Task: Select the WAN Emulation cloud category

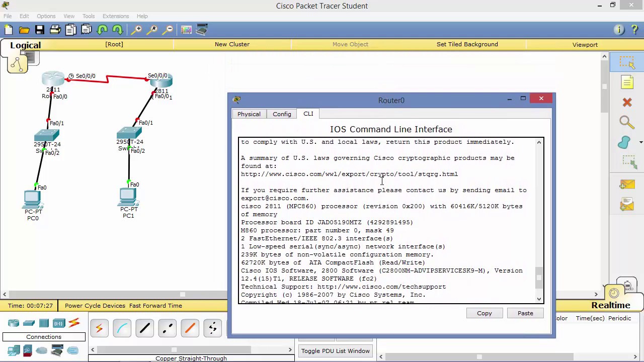Action: (x=42, y=350)
